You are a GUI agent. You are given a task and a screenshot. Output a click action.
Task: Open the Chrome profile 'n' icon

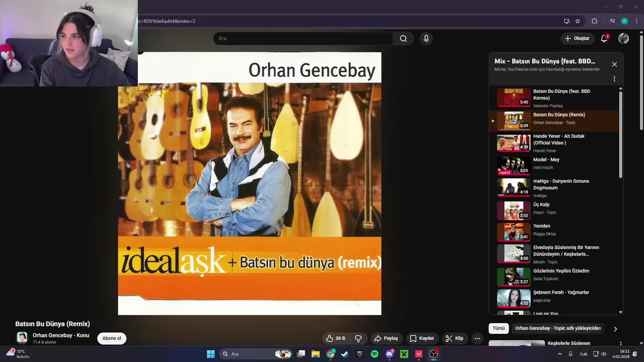pos(624,21)
